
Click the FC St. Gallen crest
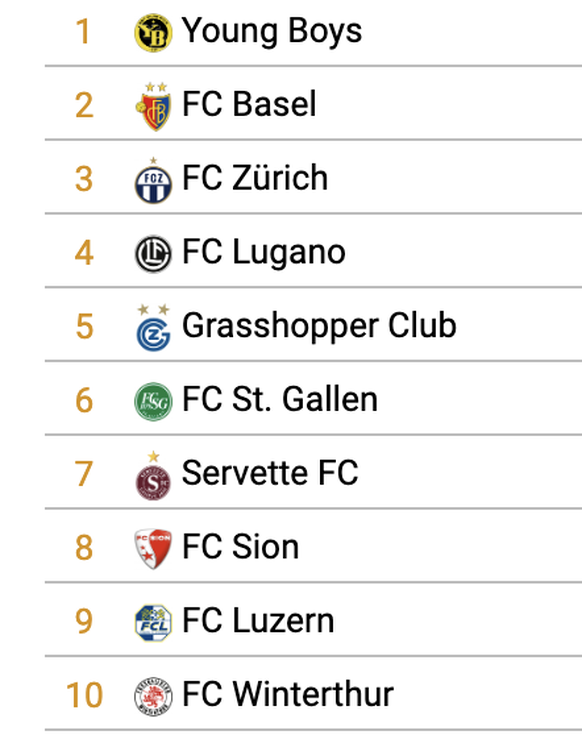point(153,401)
